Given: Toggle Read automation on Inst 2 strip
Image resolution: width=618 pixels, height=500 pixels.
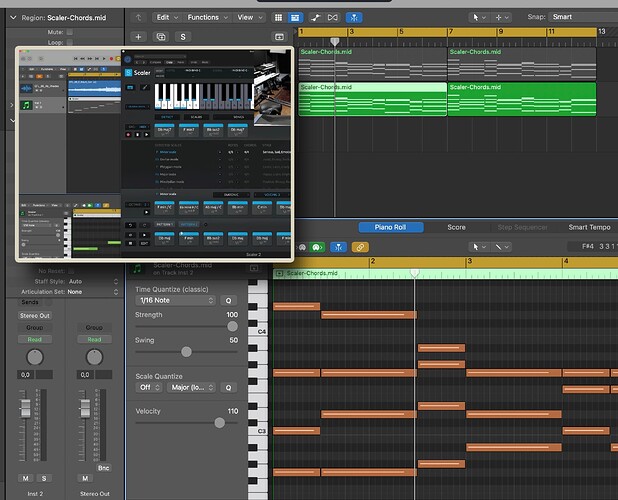Looking at the screenshot, I should 35,339.
